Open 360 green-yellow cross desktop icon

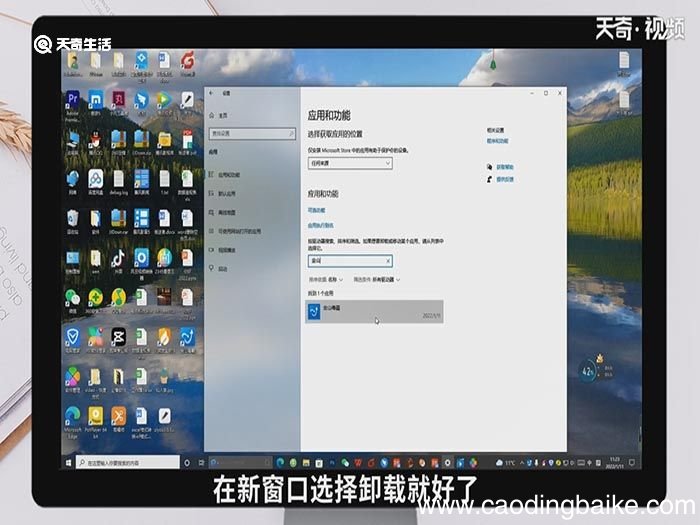pyautogui.click(x=96, y=300)
